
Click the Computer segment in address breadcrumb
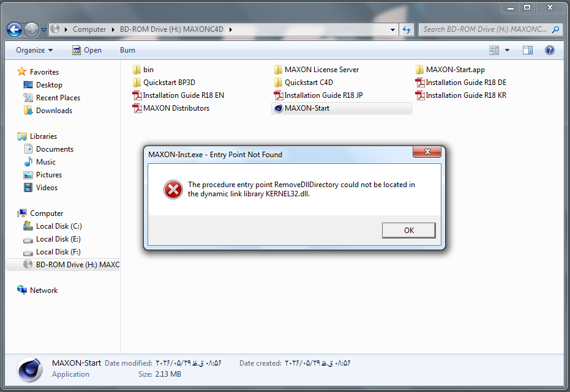point(89,29)
